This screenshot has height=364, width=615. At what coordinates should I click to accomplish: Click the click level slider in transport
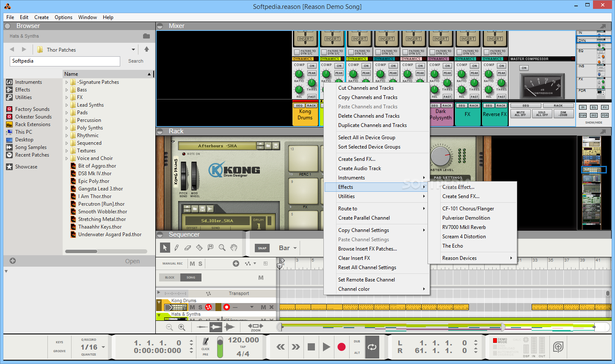pos(220,347)
